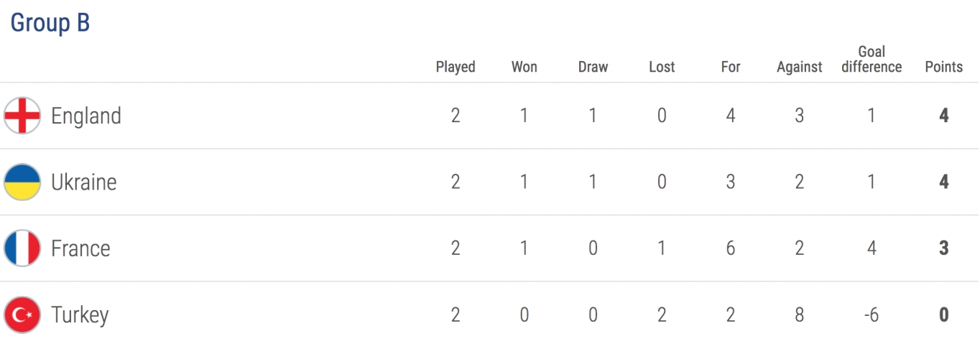
Task: Click France's goals for value 6
Action: coord(731,248)
